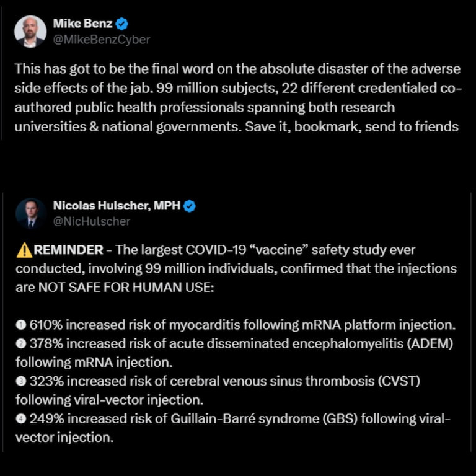Screen dimensions: 476x476
Task: Click the verified badge beside Mike Benz
Action: click(x=123, y=24)
